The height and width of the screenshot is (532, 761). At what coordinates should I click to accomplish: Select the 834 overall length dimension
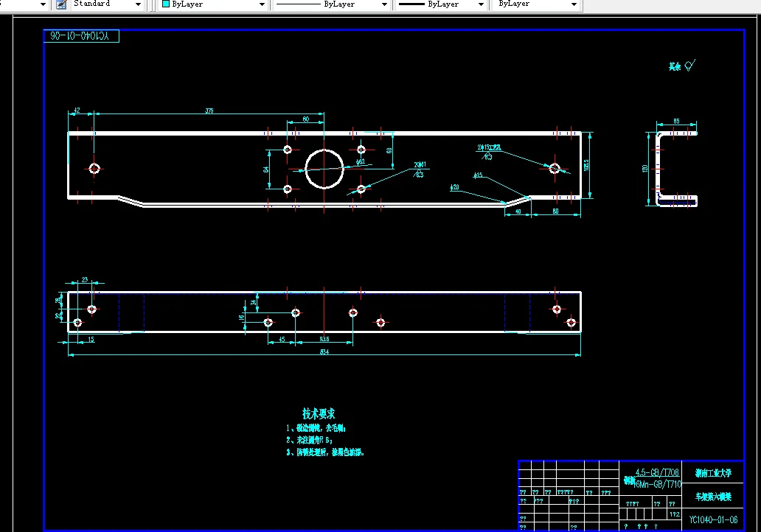[x=324, y=351]
